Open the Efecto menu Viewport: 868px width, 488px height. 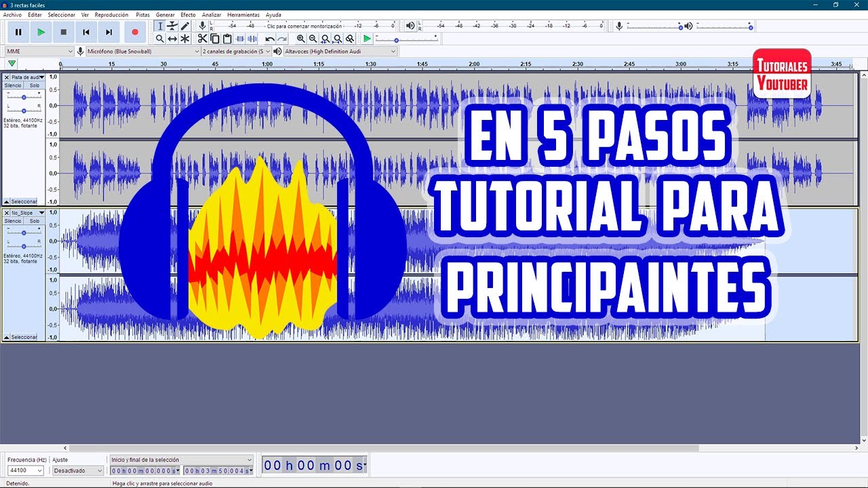pyautogui.click(x=188, y=14)
